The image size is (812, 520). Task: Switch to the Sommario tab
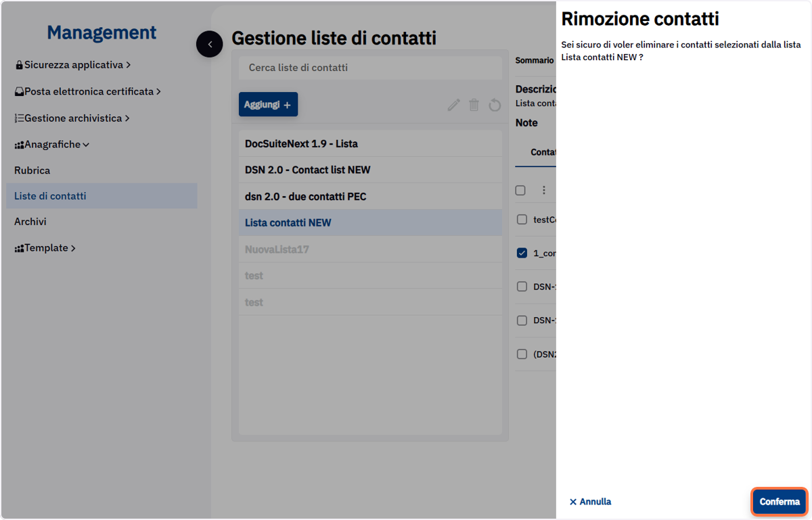coord(535,60)
